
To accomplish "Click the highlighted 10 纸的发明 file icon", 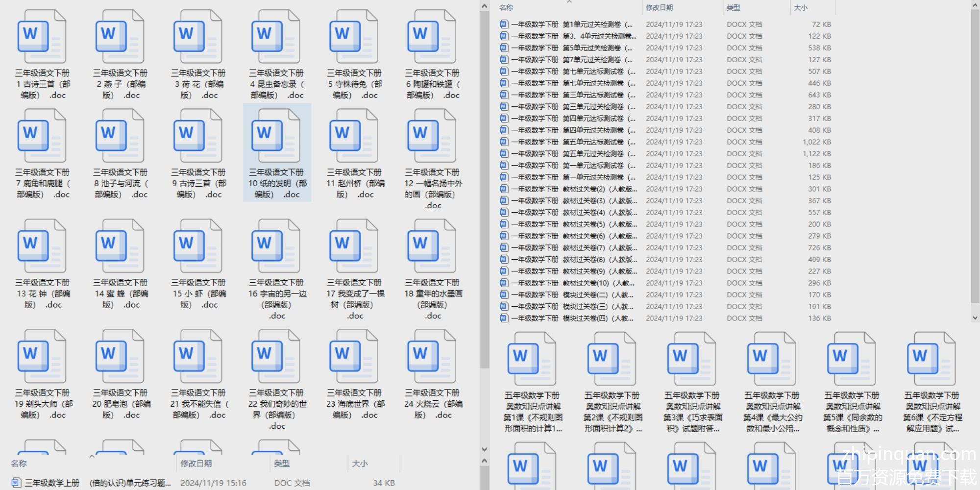I will click(x=276, y=136).
